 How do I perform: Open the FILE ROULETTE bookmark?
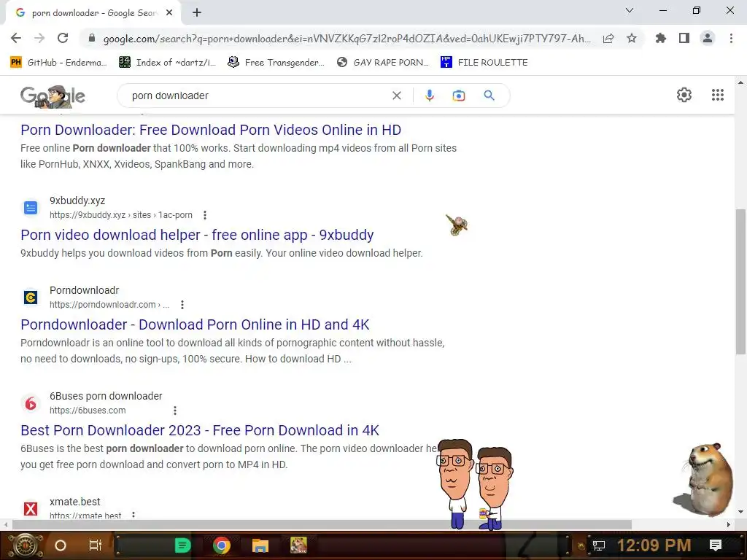484,63
